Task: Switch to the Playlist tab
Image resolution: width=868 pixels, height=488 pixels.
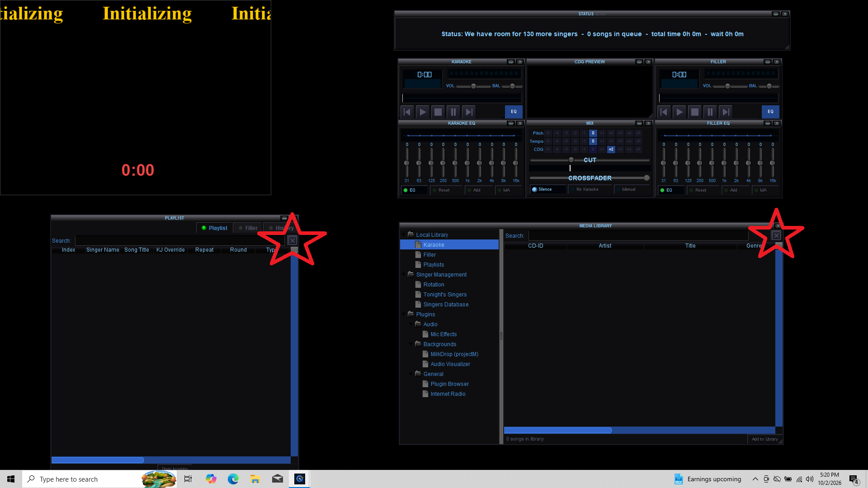Action: point(214,228)
